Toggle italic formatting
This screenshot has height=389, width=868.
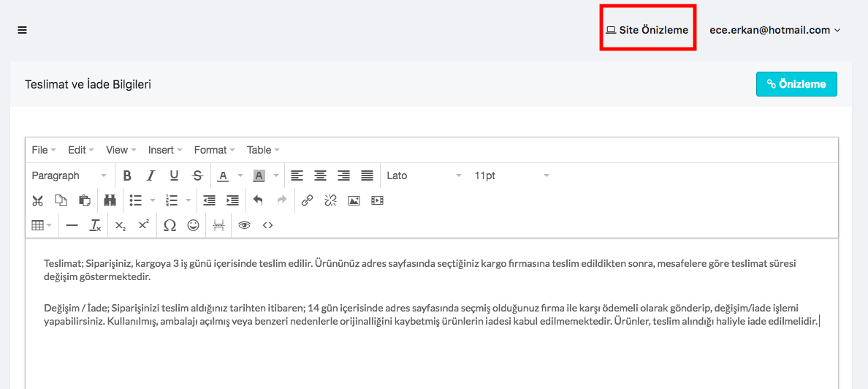coord(150,175)
